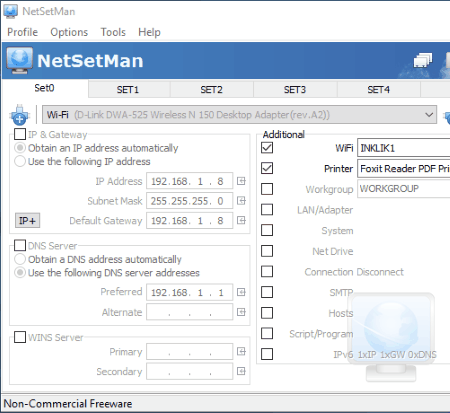Click the Preferred DNS field
Screen dimensions: 450x413
189,292
